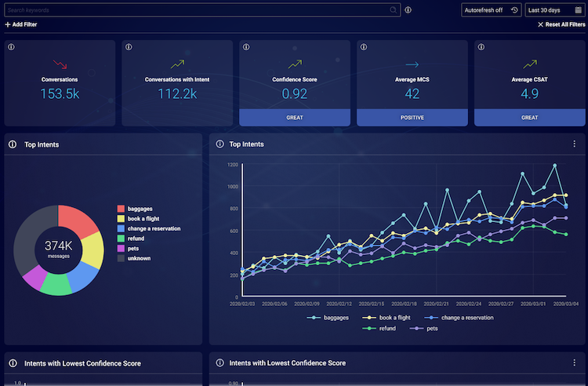Click red baggages swatch in donut legend
This screenshot has height=386, width=588.
[x=121, y=209]
